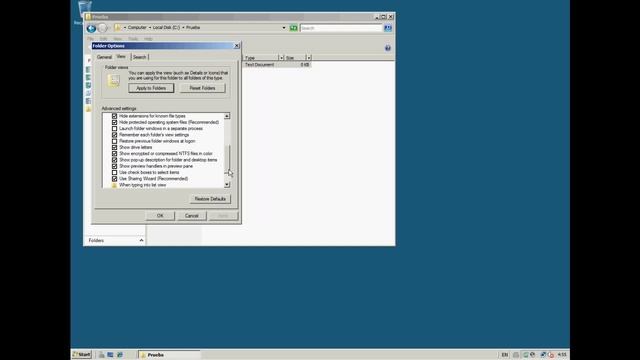Close the Folder Options dialog
The width and height of the screenshot is (640, 360).
[x=236, y=46]
